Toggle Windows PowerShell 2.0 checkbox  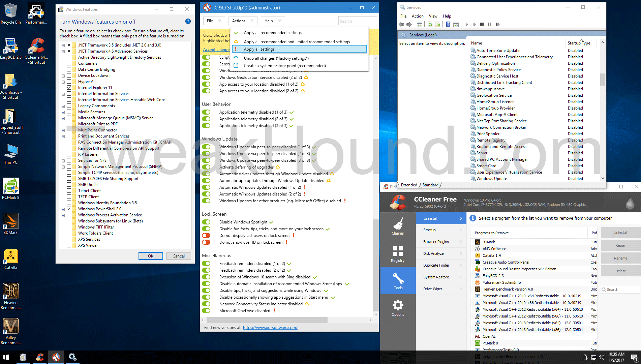tap(69, 209)
